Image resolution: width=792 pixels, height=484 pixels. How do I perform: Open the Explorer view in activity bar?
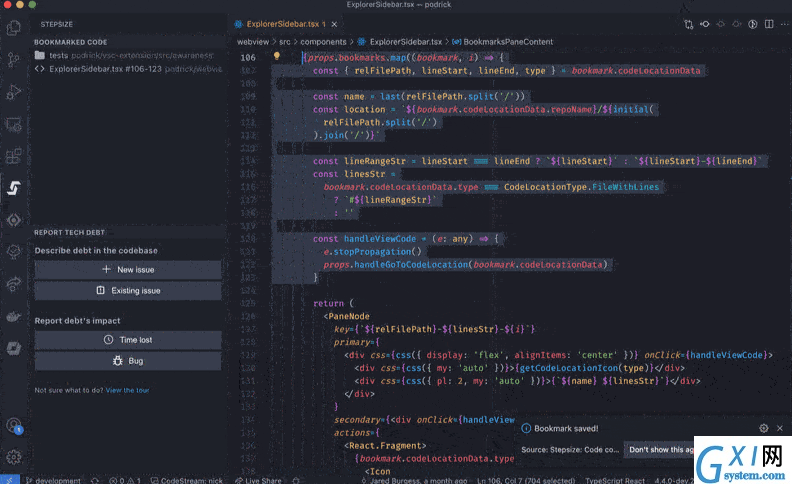pos(14,28)
